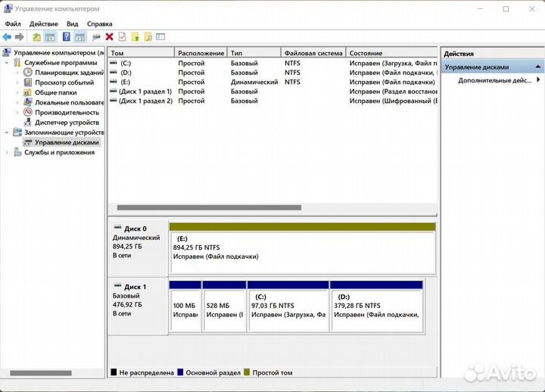Select the (D:) 379,28 ГБ partition block
Screen dimensions: 545x392
[376, 310]
